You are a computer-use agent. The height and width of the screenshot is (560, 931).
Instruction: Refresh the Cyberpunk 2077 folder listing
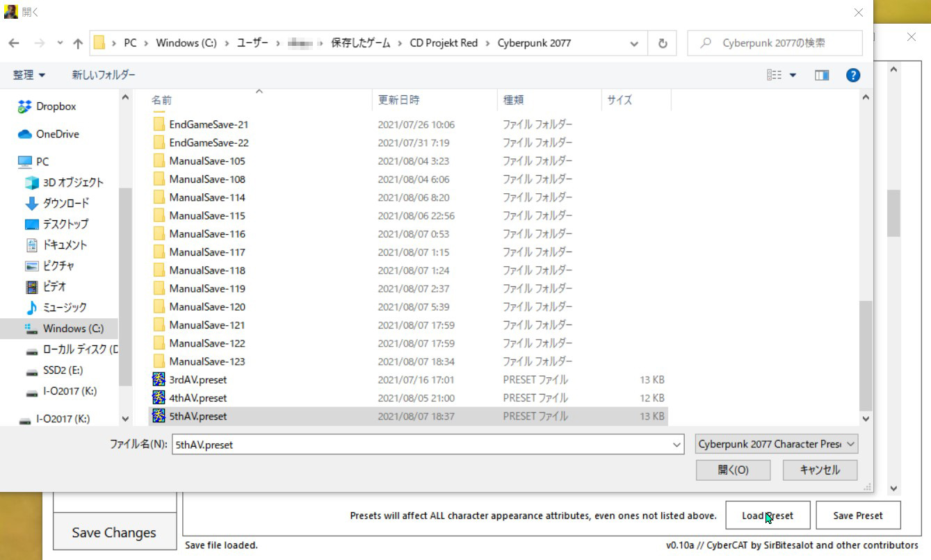[x=662, y=43]
